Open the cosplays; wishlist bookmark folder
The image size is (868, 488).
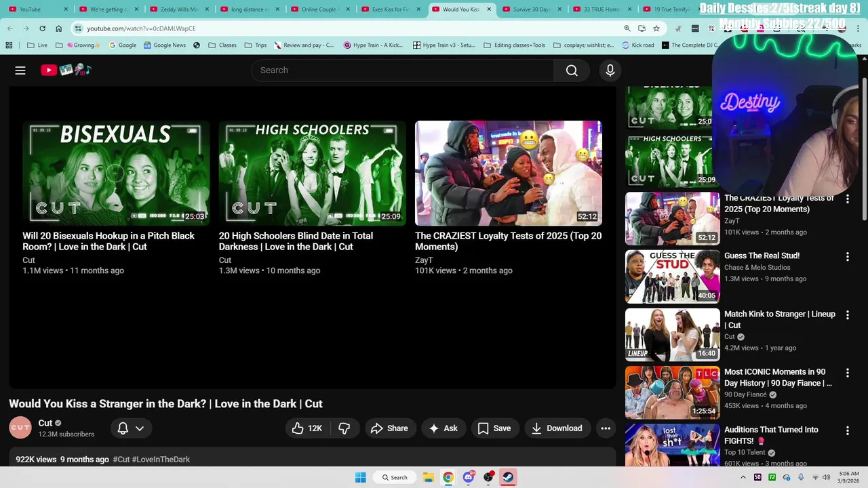pos(584,45)
